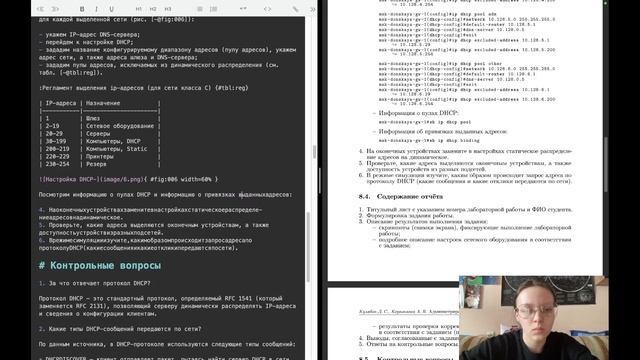Click table cell "200-219"
640x360 pixels.
58,149
